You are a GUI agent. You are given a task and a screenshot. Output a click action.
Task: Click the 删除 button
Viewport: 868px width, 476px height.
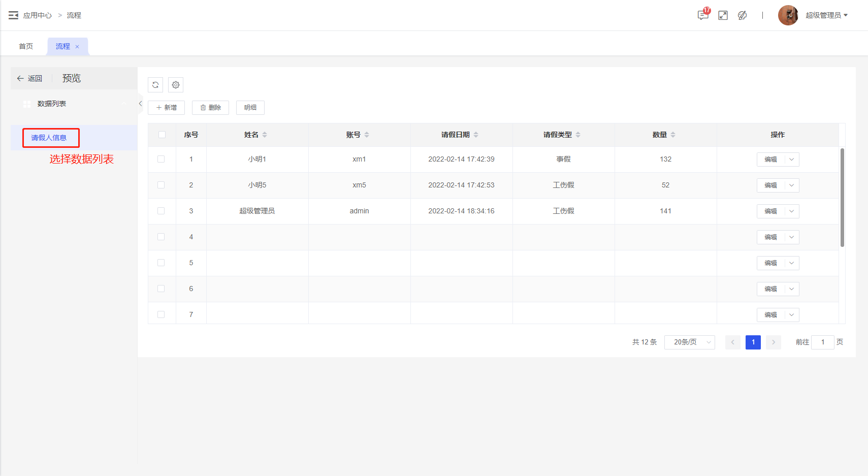coord(211,108)
